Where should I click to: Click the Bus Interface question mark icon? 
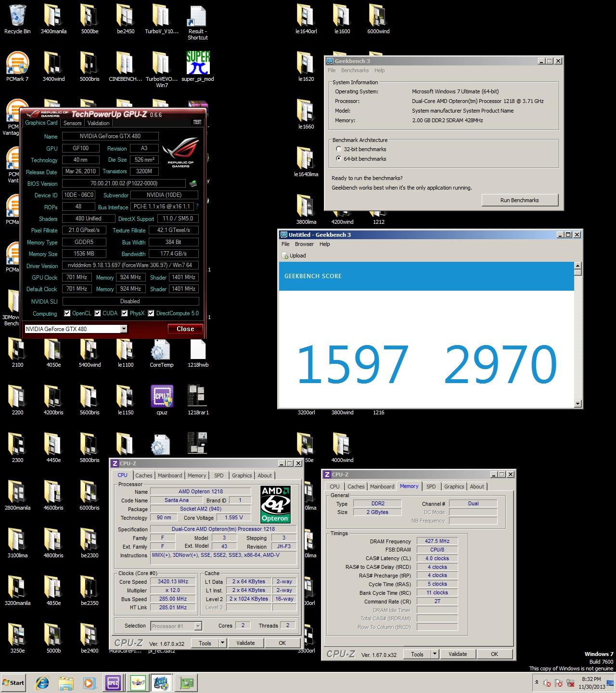(196, 206)
